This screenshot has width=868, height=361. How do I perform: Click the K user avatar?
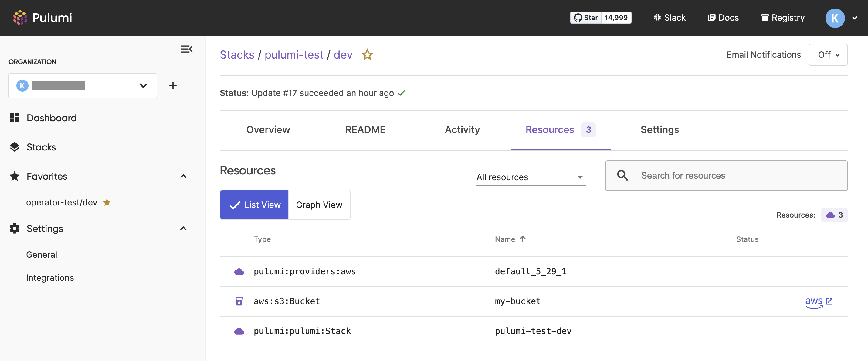835,18
